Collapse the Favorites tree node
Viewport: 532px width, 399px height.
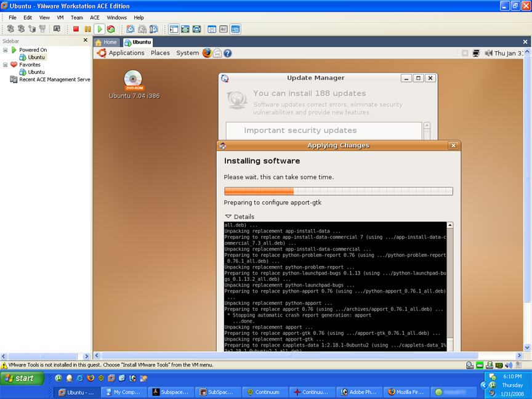coord(6,65)
